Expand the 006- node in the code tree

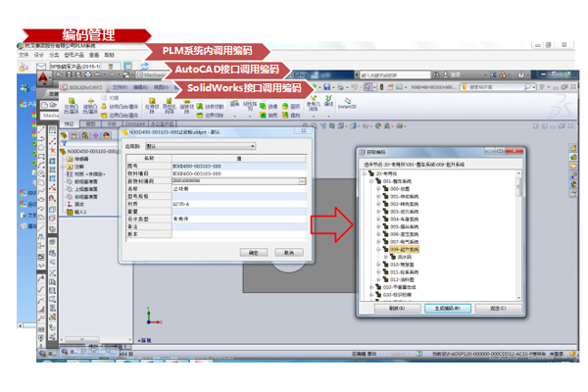[378, 234]
